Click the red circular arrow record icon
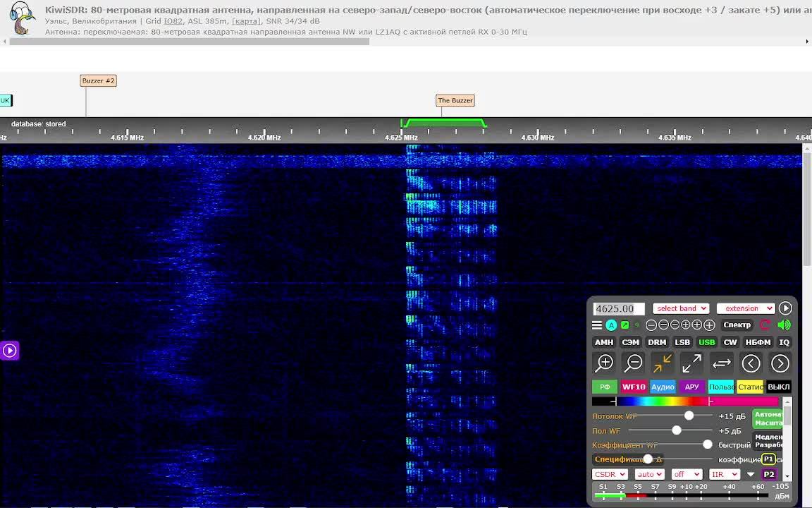Viewport: 812px width, 508px height. click(765, 325)
